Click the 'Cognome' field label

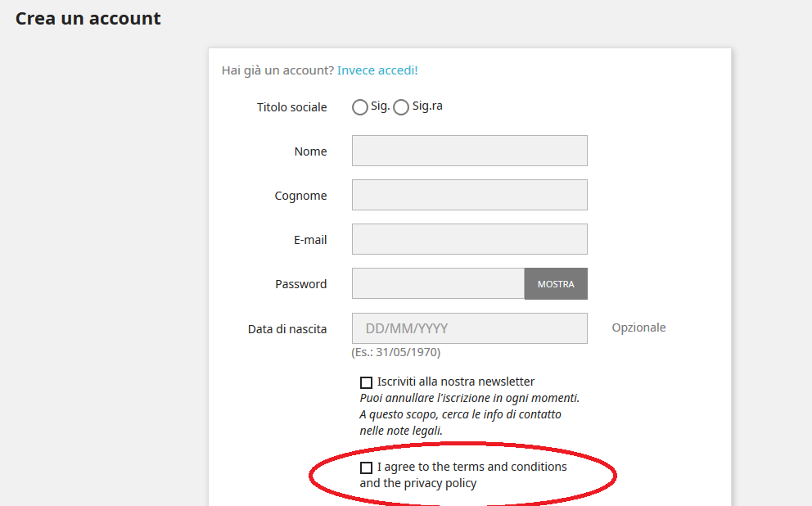tap(300, 196)
